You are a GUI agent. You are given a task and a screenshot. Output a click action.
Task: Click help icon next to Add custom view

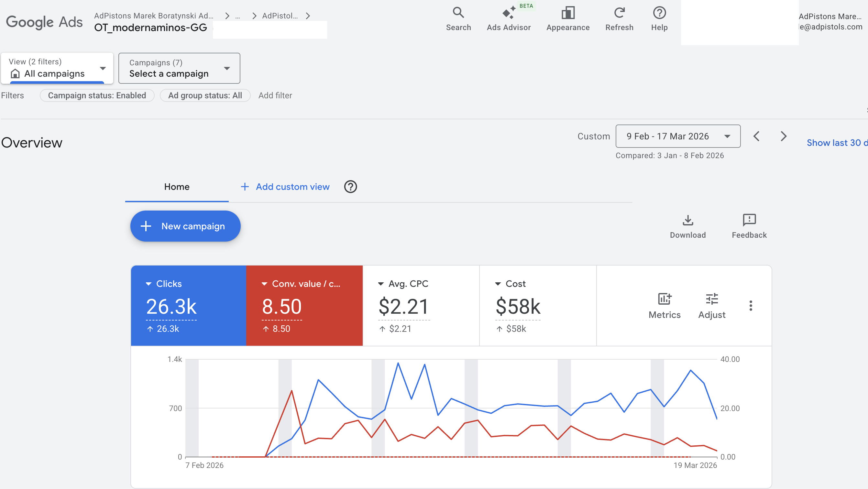[x=350, y=187]
